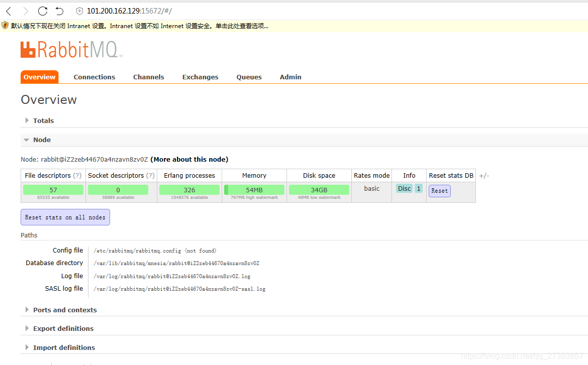Click the Reset stats DB button
This screenshot has width=588, height=365.
click(x=440, y=191)
